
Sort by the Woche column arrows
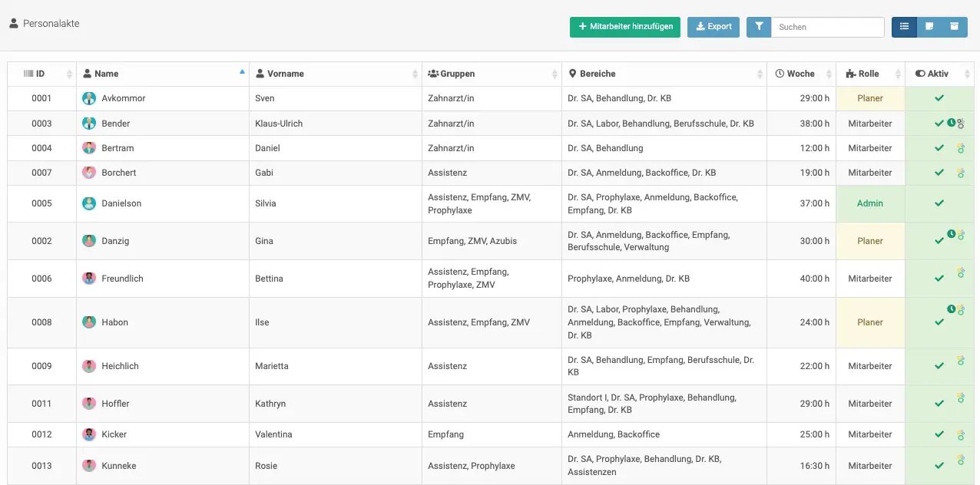coord(829,74)
